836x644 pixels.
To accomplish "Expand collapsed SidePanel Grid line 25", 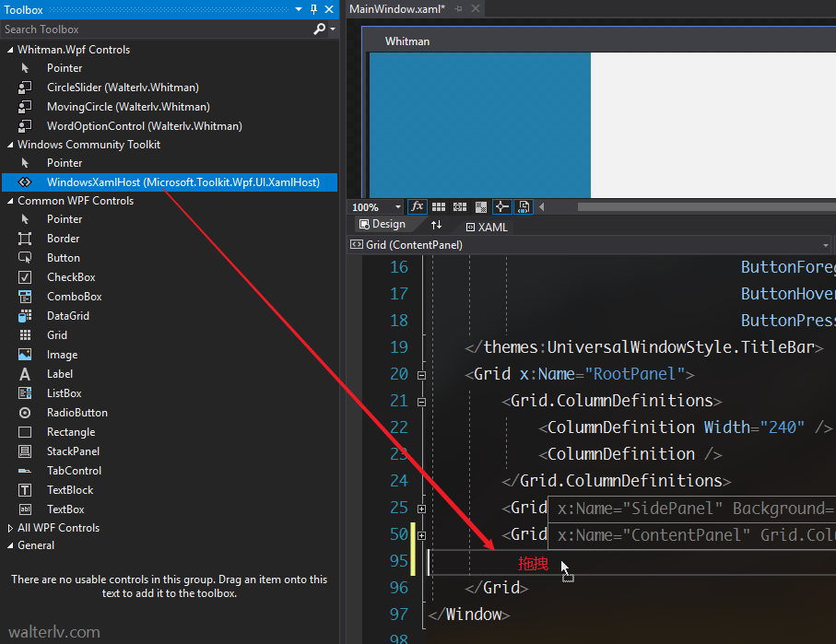I will [x=422, y=509].
